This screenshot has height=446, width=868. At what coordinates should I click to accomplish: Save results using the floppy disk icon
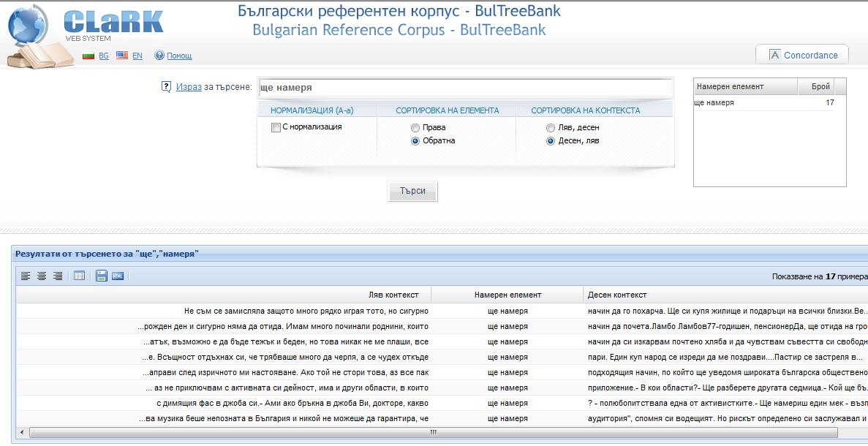tap(102, 276)
